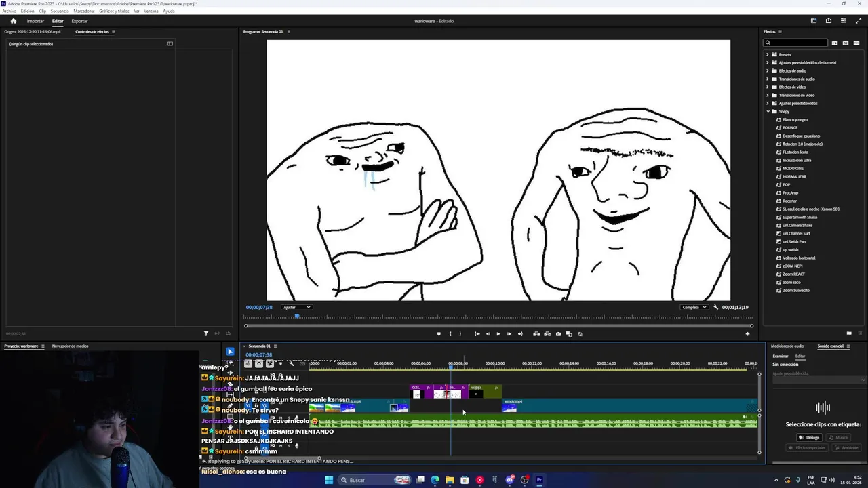Open the Origen source monitor tab
This screenshot has width=868, height=488.
(x=33, y=32)
